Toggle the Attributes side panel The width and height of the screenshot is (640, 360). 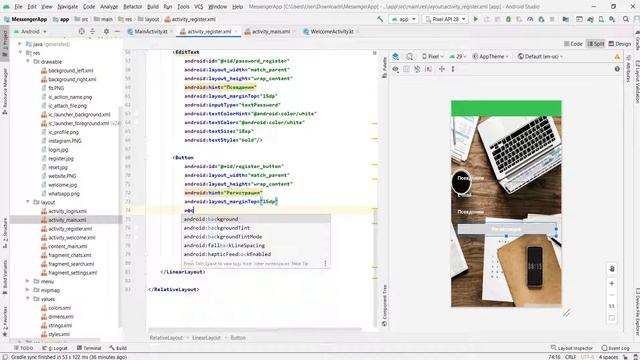click(628, 68)
